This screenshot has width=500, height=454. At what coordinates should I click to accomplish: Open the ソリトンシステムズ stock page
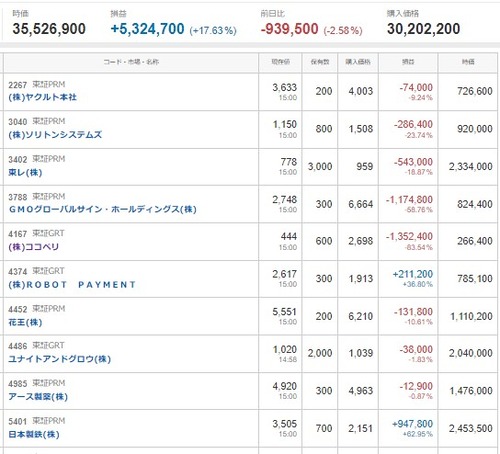coord(55,135)
